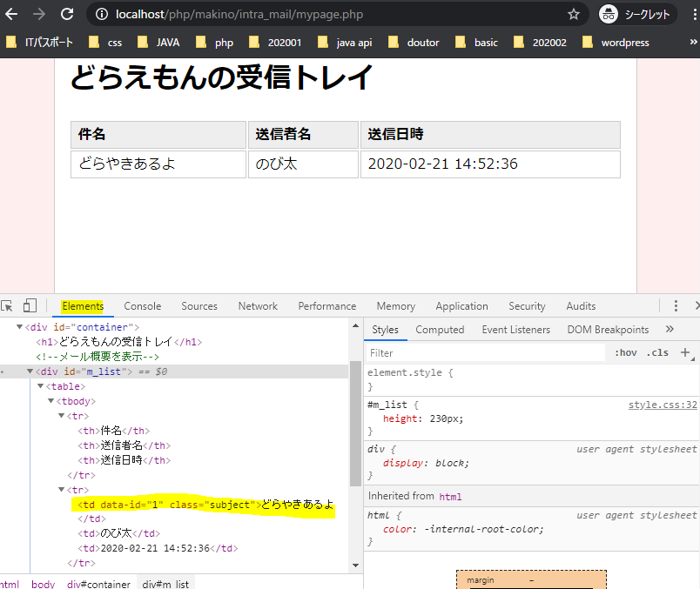700x589 pixels.
Task: Toggle the device toolbar icon
Action: point(30,305)
